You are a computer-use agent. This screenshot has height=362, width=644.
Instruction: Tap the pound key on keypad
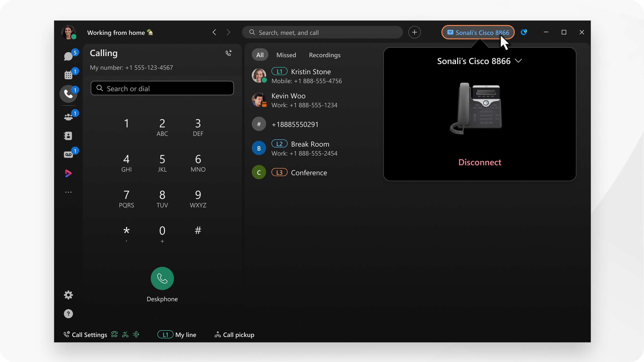198,230
